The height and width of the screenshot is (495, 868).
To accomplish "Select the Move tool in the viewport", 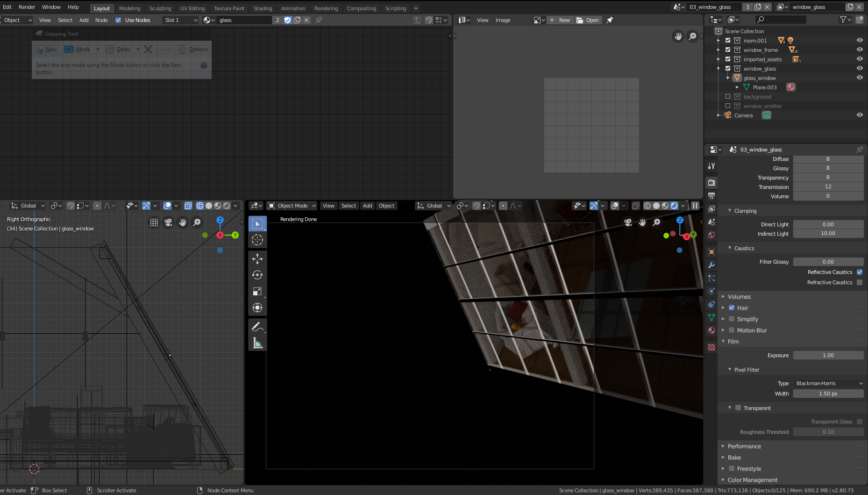I will point(257,258).
